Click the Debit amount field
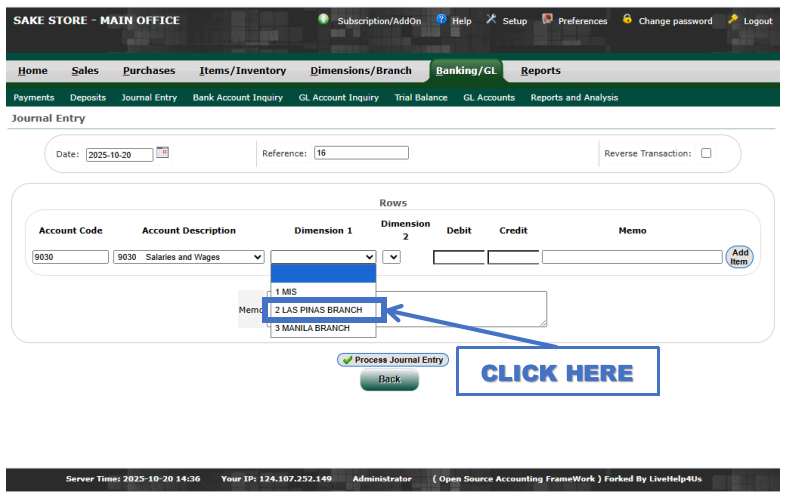Screen dimensions: 789x499 [x=458, y=257]
